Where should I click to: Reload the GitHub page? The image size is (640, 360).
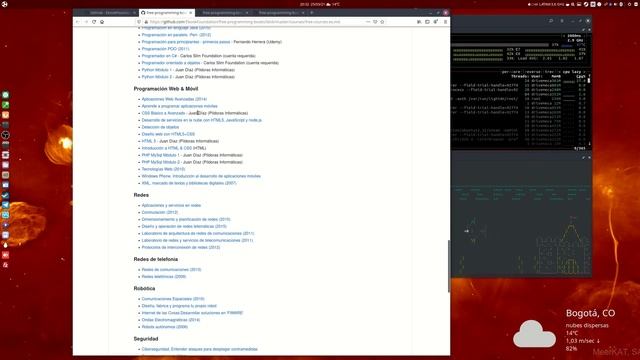pyautogui.click(x=94, y=22)
